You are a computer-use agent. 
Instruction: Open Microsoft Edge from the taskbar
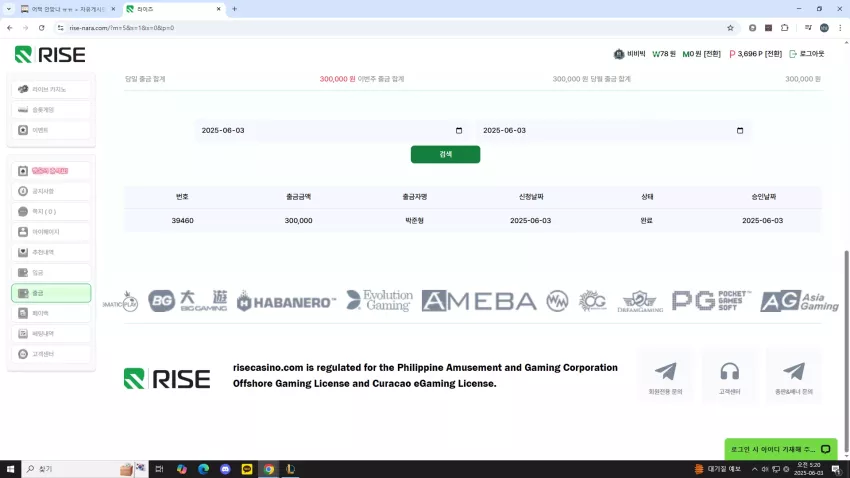pyautogui.click(x=203, y=469)
